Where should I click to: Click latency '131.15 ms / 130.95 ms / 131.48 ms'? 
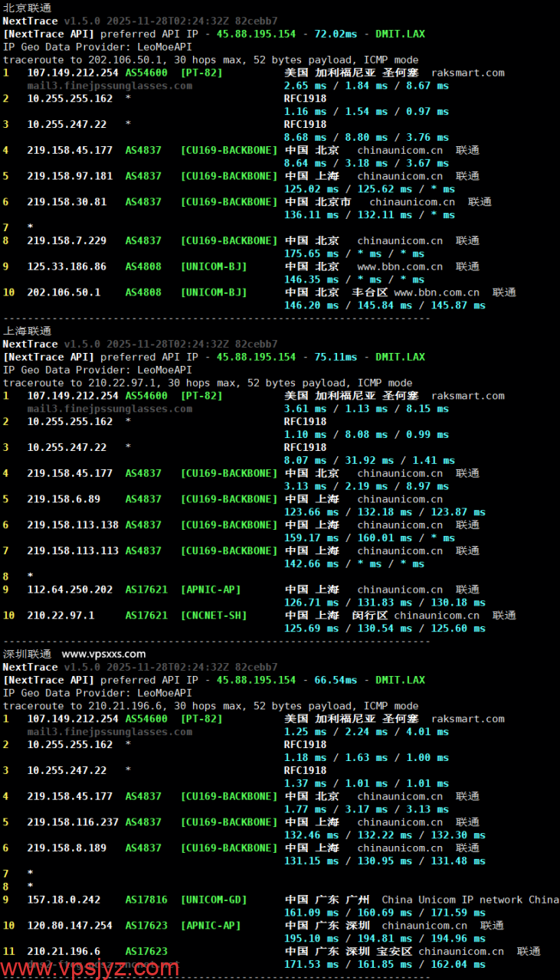pos(385,861)
